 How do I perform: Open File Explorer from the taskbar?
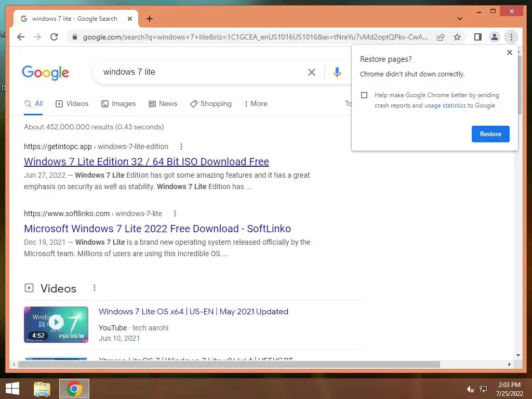point(42,389)
